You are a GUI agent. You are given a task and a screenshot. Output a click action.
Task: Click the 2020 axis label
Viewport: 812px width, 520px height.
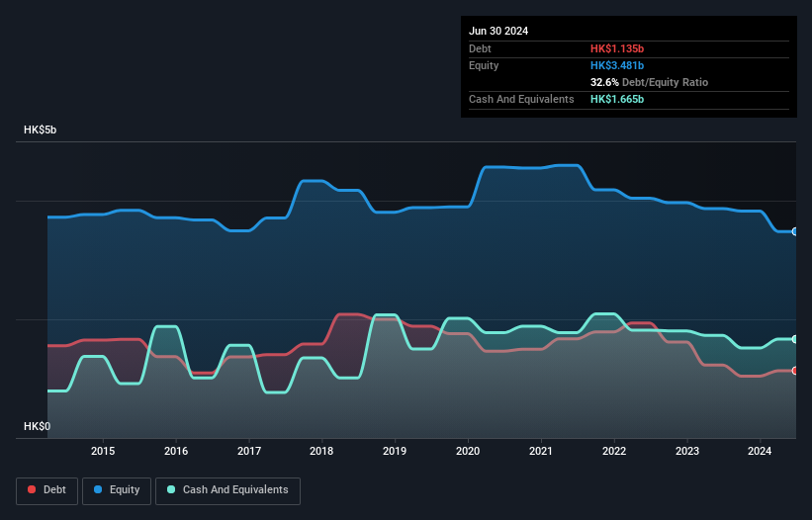coord(468,451)
